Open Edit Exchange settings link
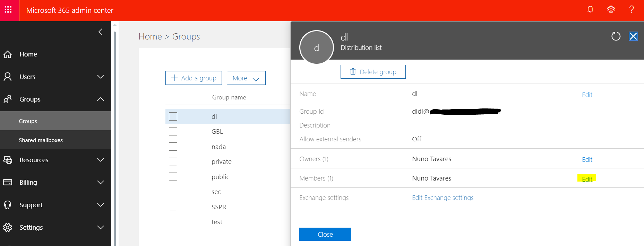 (x=443, y=197)
